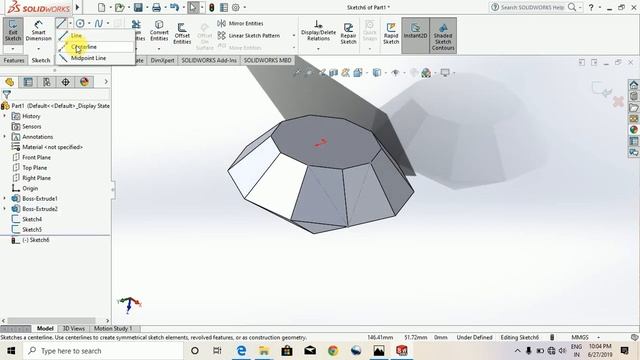Switch to the SOLIDWORKS MBD tab

pyautogui.click(x=267, y=60)
